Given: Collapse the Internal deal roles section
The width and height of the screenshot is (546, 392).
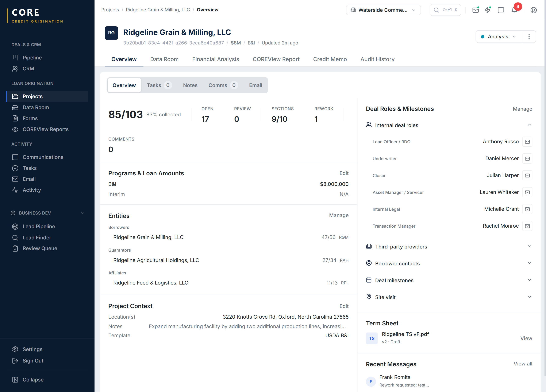Looking at the screenshot, I should 529,125.
